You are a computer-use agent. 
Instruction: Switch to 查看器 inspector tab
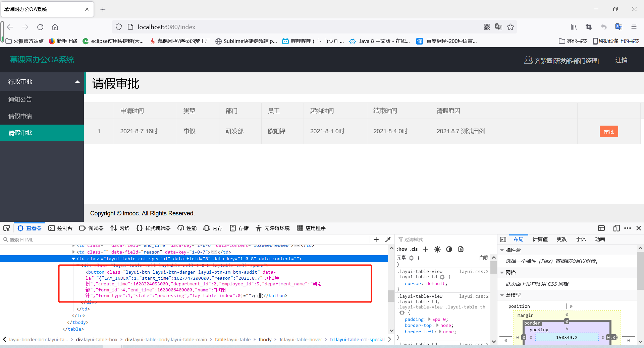30,228
